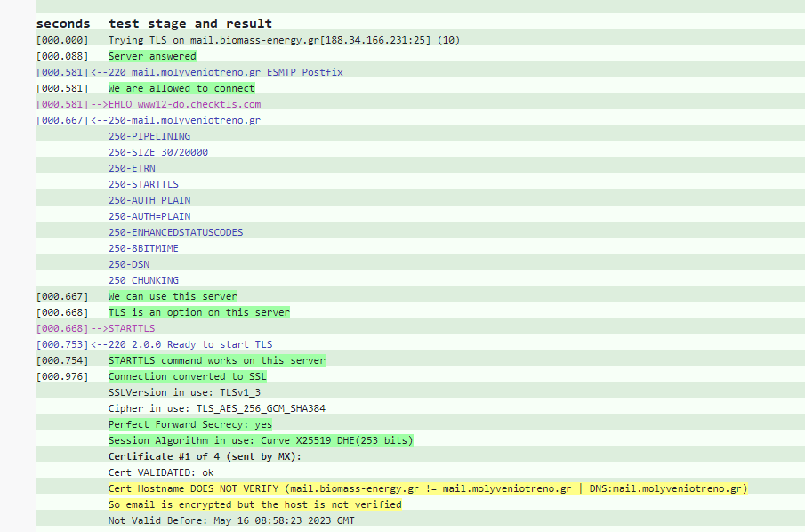Click the "EHLO www12-do.checktls.com" command line
The image size is (805, 532).
pos(184,104)
